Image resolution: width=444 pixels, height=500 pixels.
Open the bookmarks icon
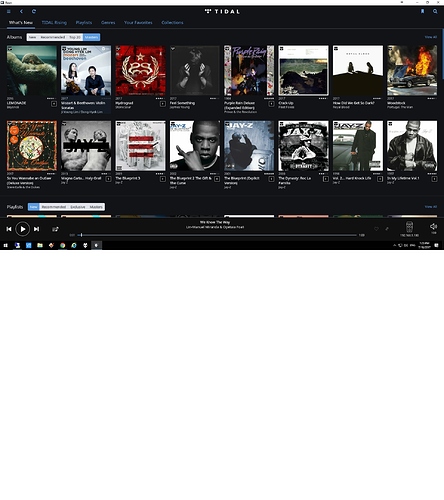click(x=422, y=11)
